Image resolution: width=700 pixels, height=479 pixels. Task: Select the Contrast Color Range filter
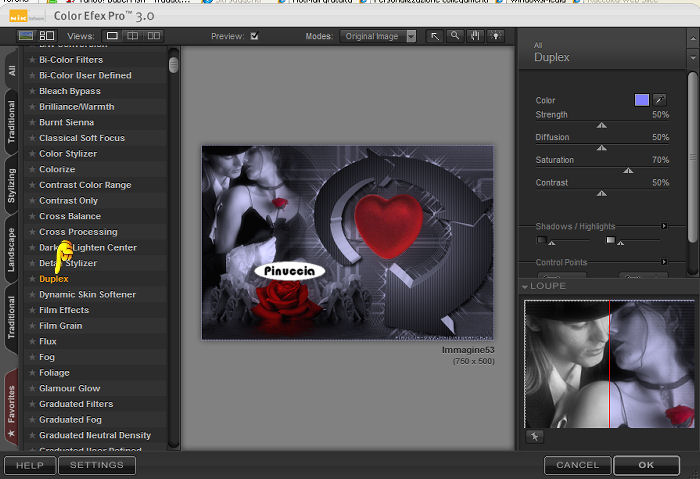click(85, 185)
